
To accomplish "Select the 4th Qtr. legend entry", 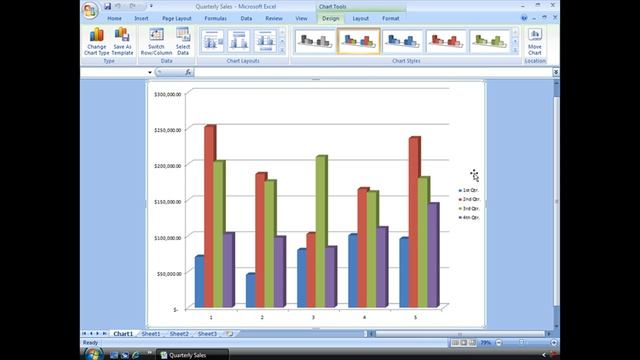I will 469,218.
